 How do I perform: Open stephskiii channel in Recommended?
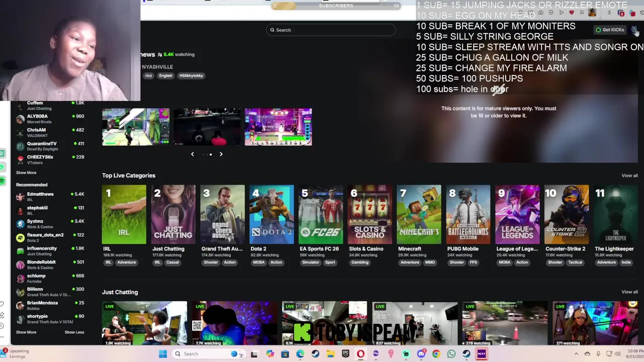(x=50, y=210)
